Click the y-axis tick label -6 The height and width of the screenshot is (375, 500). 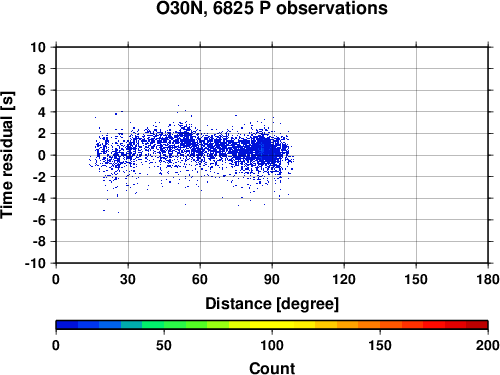pyautogui.click(x=39, y=220)
